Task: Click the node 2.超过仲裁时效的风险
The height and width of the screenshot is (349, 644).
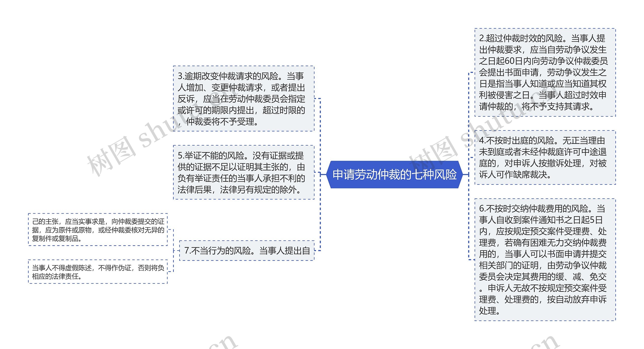Action: [x=545, y=73]
